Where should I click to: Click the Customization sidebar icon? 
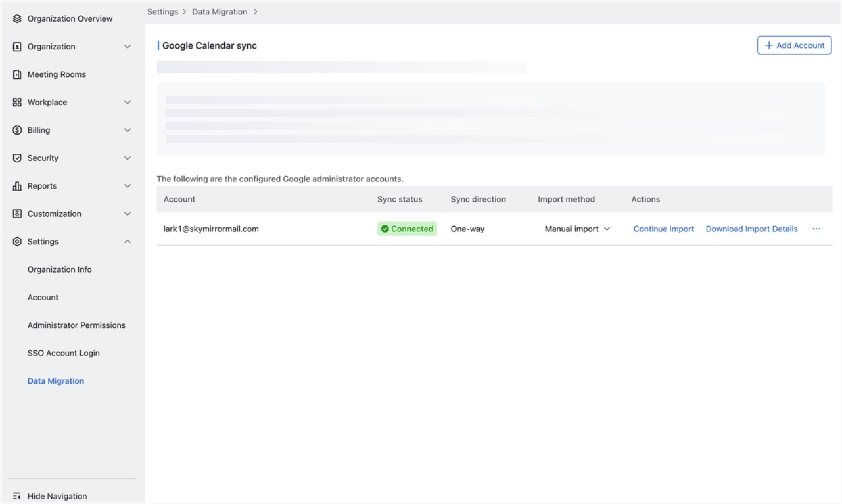(17, 214)
